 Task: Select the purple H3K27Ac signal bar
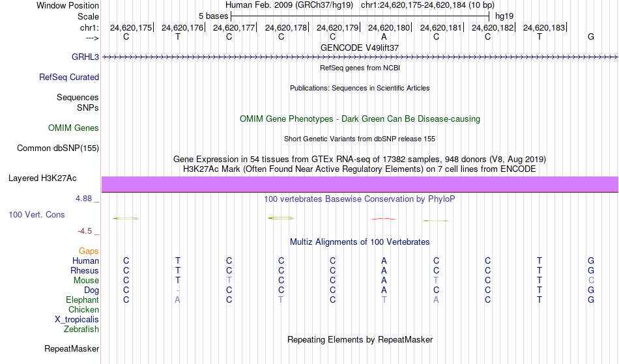tap(360, 184)
